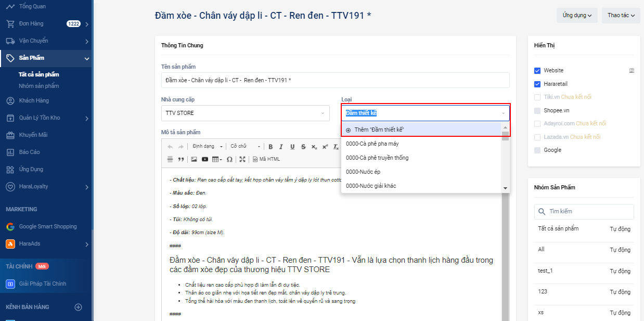Image resolution: width=644 pixels, height=321 pixels.
Task: Open the Cỡ chữ font size dropdown
Action: 245,147
